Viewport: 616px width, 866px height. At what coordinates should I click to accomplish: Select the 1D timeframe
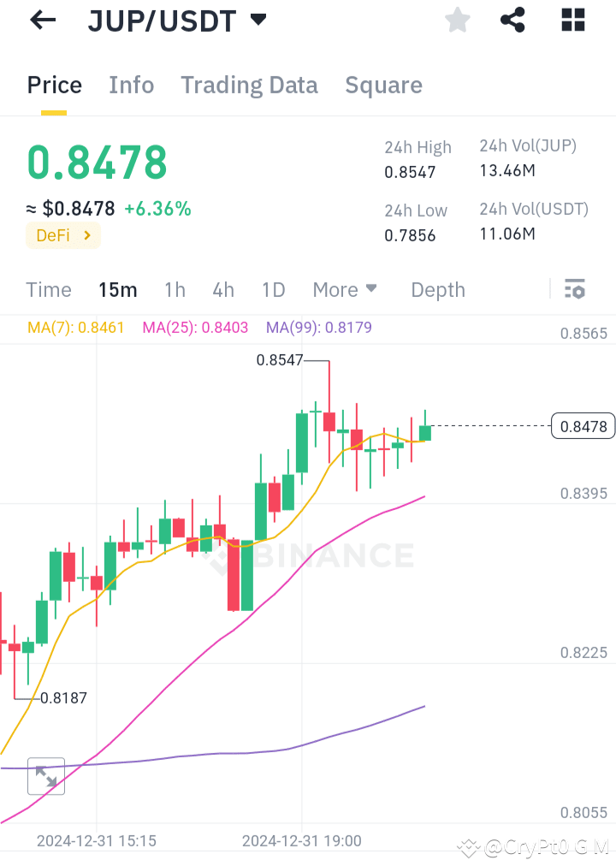tap(273, 289)
